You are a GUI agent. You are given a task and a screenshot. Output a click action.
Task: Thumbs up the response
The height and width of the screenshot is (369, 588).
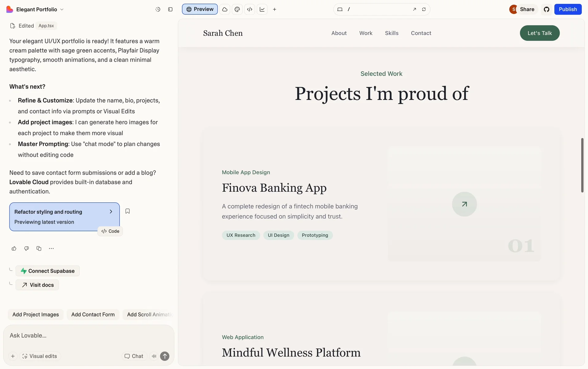pos(14,248)
